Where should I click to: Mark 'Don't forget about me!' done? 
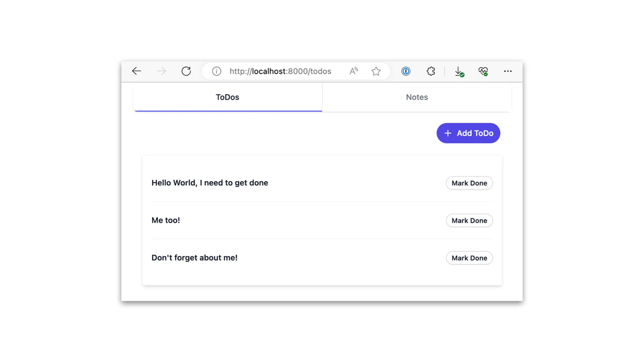click(x=469, y=258)
